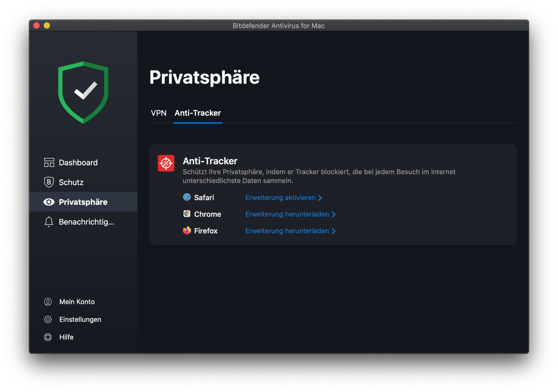This screenshot has width=558, height=392.
Task: Click chevron beside Safari Erweiterung aktivieren
Action: pyautogui.click(x=320, y=198)
